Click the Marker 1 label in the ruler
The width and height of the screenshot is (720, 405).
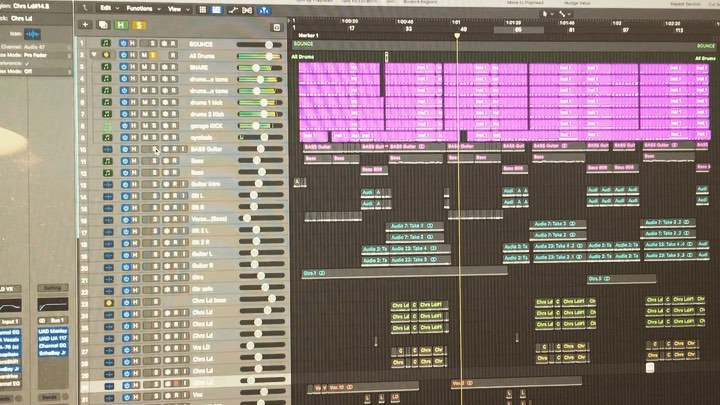coord(308,35)
